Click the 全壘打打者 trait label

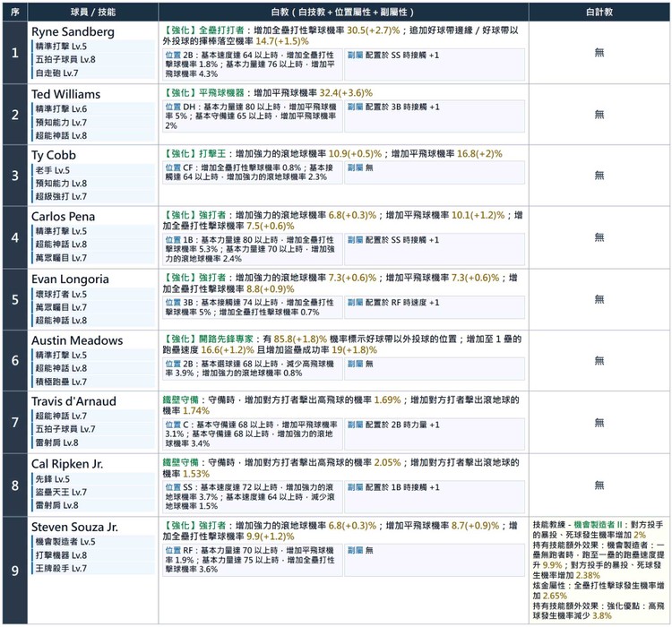(x=221, y=30)
